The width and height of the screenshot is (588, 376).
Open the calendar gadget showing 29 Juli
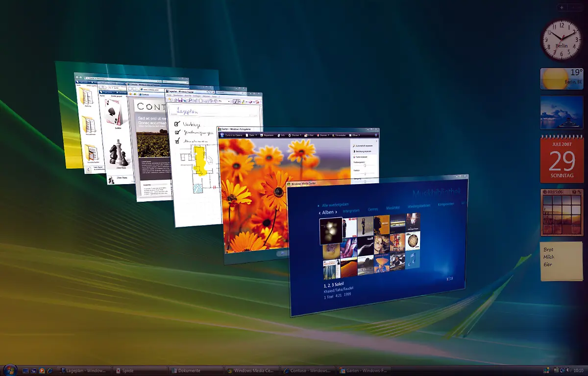click(x=562, y=160)
